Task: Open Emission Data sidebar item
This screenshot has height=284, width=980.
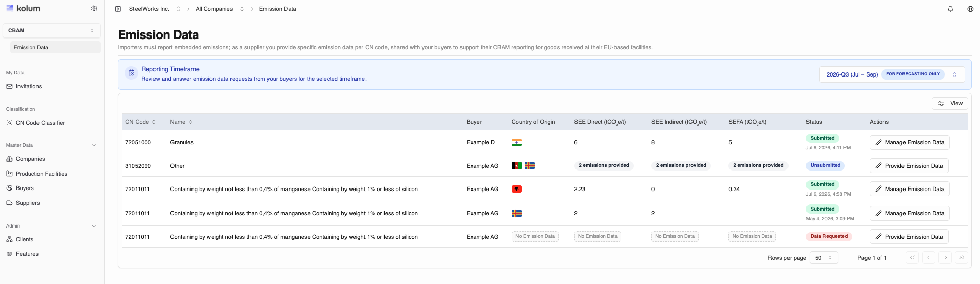Action: [x=55, y=47]
